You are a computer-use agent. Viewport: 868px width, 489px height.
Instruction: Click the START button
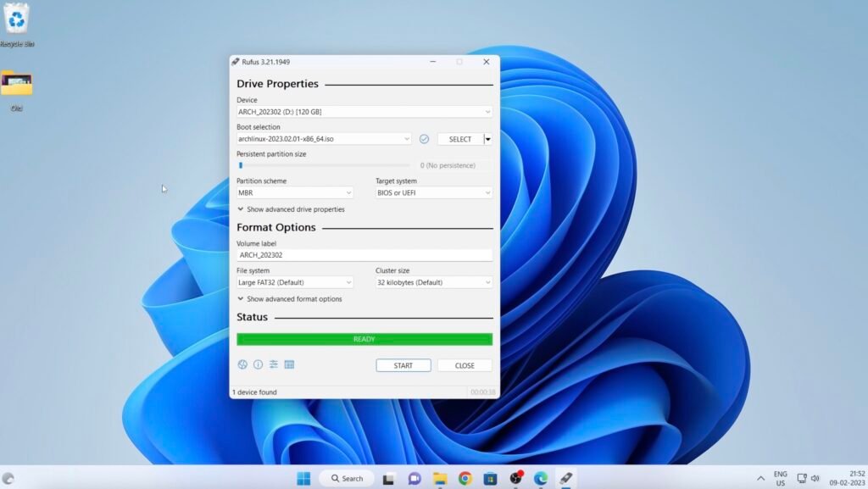pyautogui.click(x=403, y=365)
